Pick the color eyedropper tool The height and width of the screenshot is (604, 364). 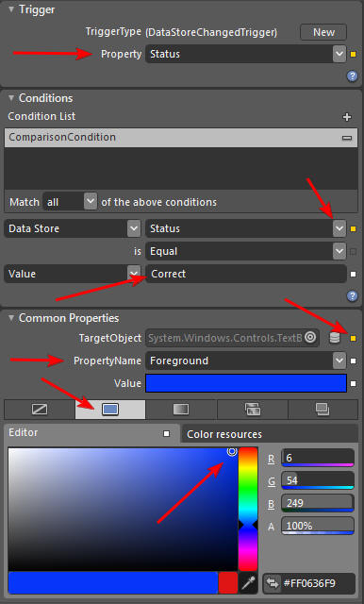249,583
